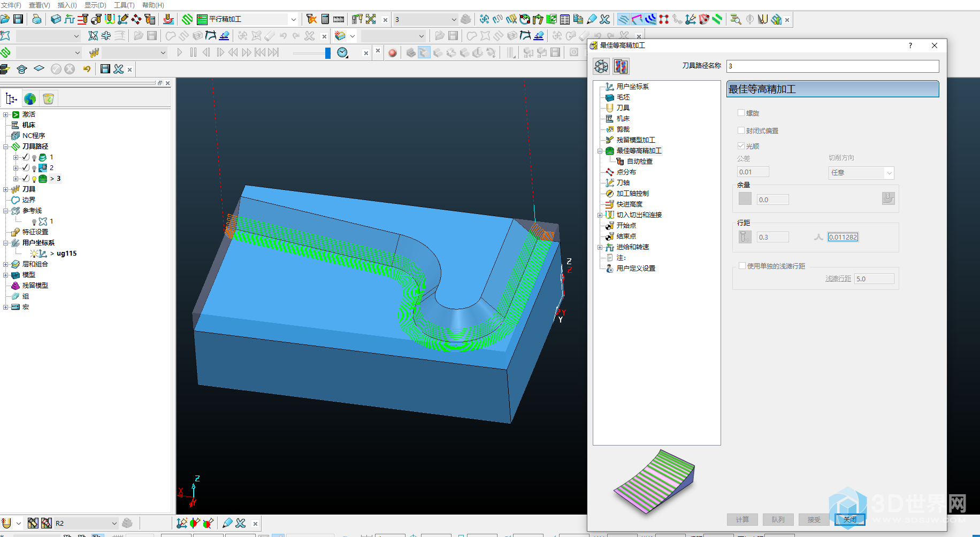Click the measure ruler icon in top toolbar
The width and height of the screenshot is (980, 537).
pos(339,19)
